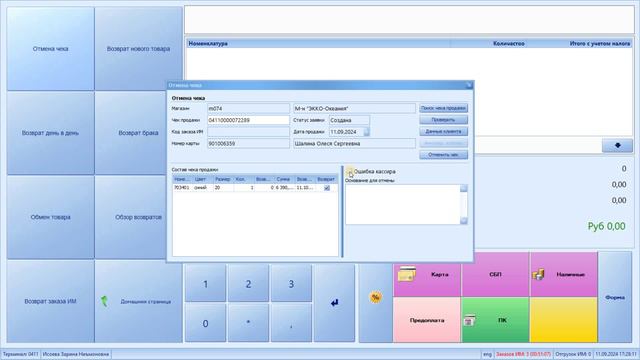
Task: Toggle the Возврат checkbox in row 703401
Action: click(x=327, y=188)
